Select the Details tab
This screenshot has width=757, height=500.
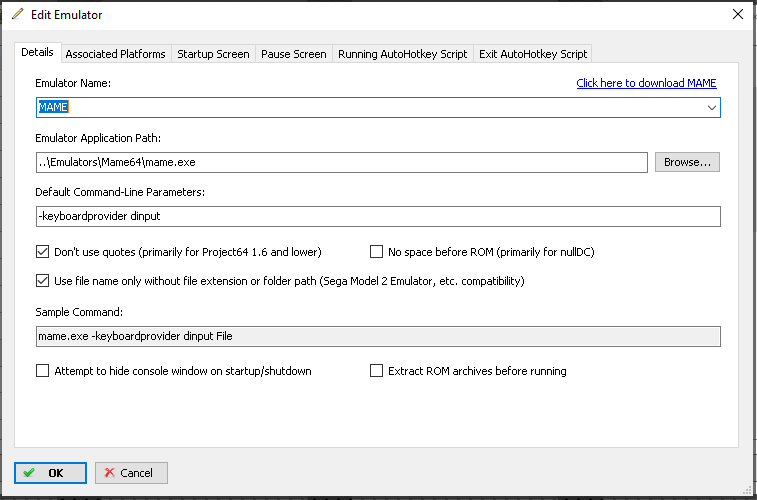click(x=38, y=53)
